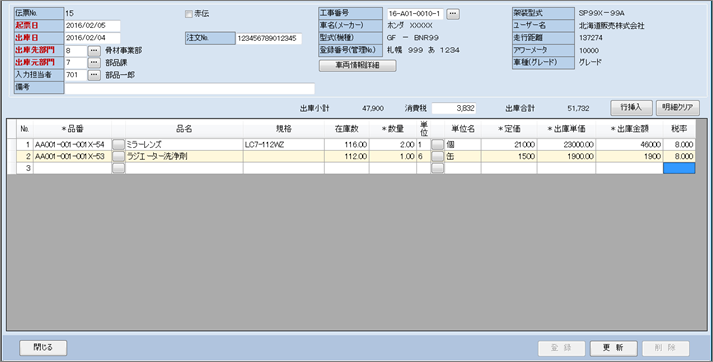Screen dimensions: 713x362
Task: Open unit lookup button in row 1
Action: [x=437, y=145]
